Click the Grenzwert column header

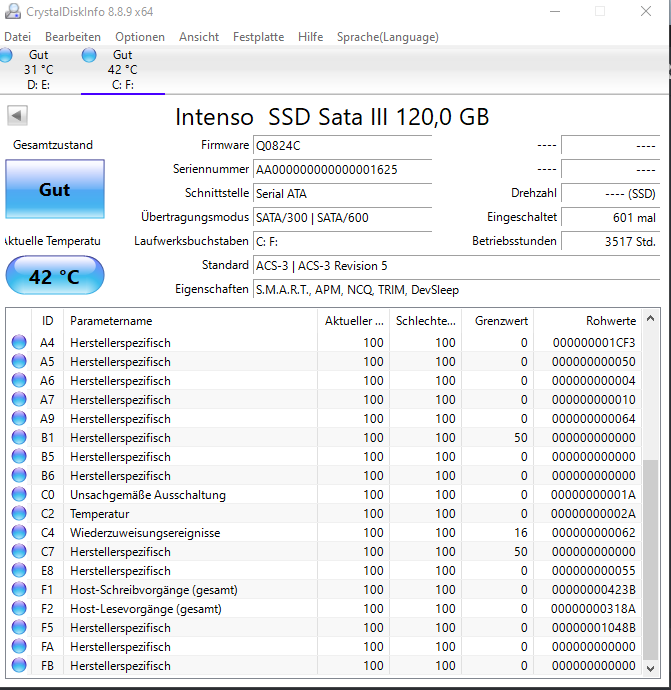click(x=498, y=321)
